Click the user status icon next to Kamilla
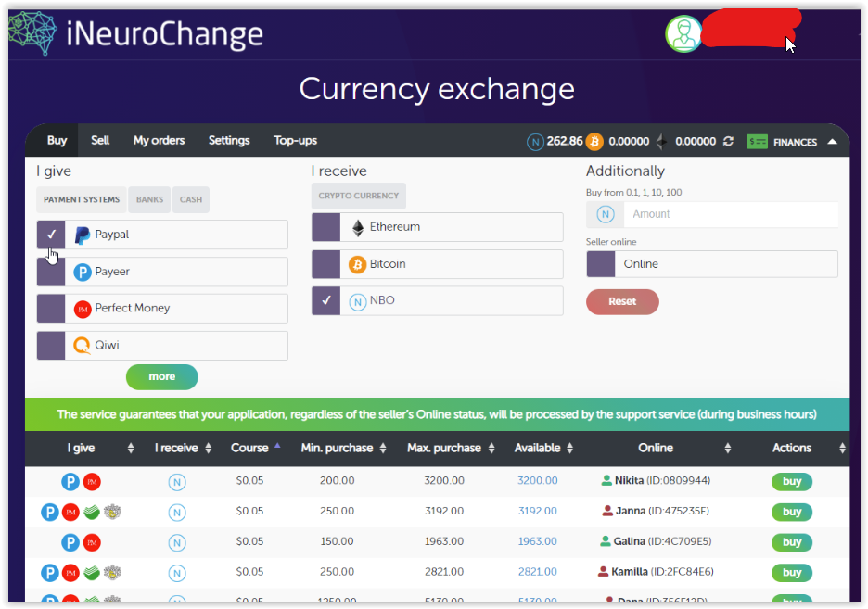The height and width of the screenshot is (609, 868). click(x=604, y=571)
